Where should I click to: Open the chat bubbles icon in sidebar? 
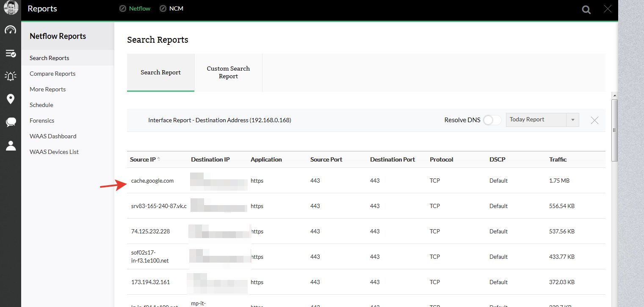(x=11, y=122)
